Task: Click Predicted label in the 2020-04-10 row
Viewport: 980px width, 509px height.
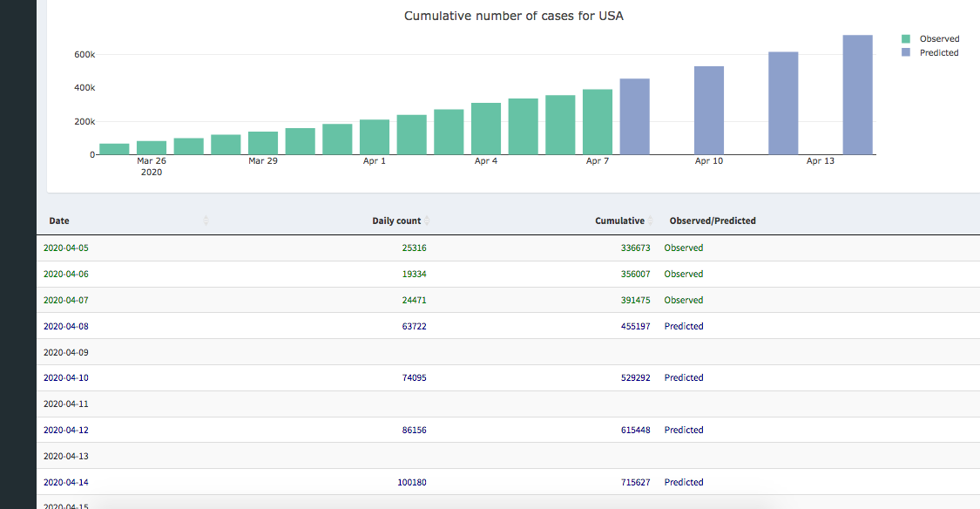Action: pos(683,377)
